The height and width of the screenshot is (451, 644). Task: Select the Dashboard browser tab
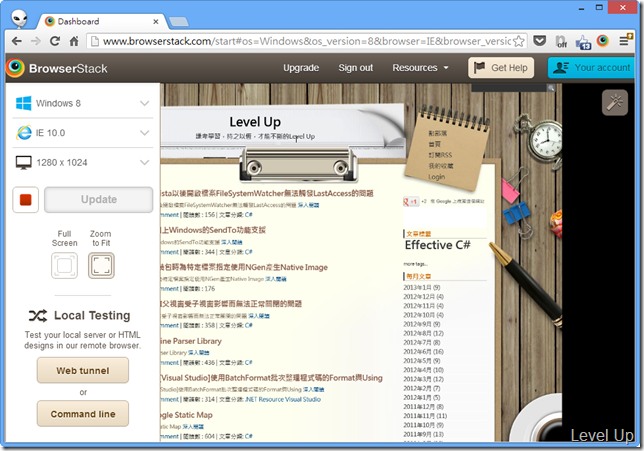pyautogui.click(x=99, y=21)
